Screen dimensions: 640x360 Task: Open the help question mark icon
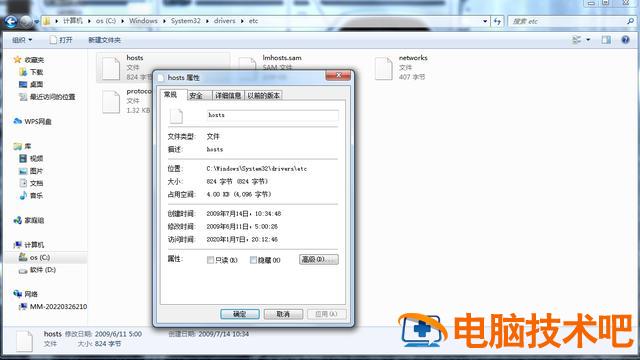coord(625,40)
